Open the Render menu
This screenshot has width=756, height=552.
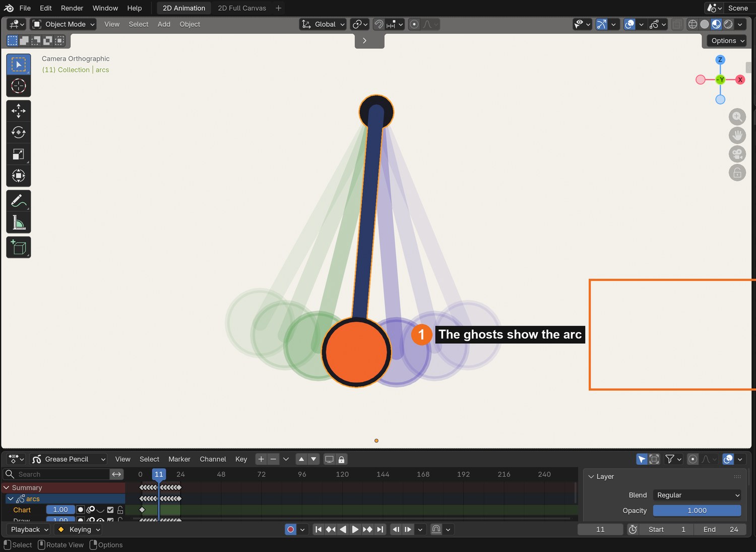click(72, 8)
